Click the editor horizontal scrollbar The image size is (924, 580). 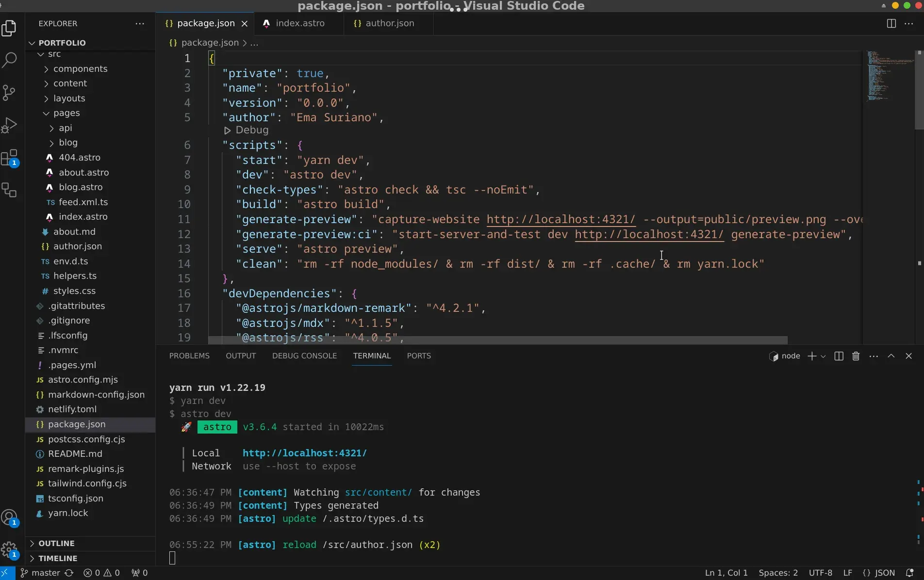(x=497, y=340)
